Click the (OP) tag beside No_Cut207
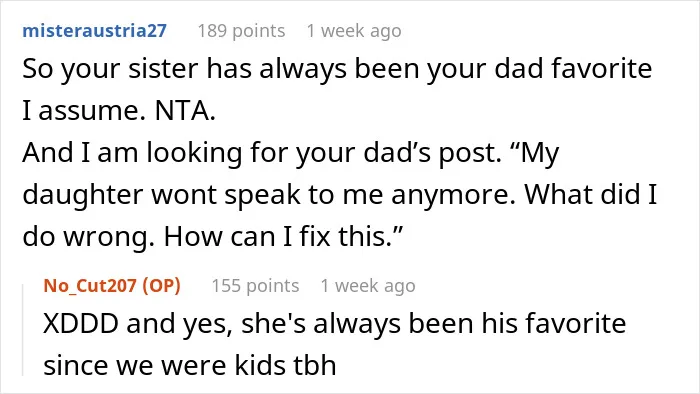Screen dimensions: 700x394 coord(161,285)
